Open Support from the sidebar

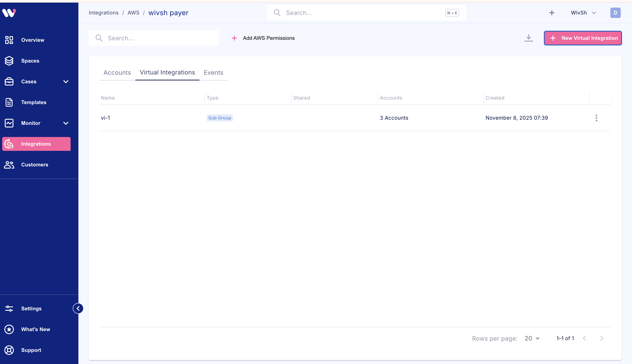pyautogui.click(x=31, y=350)
